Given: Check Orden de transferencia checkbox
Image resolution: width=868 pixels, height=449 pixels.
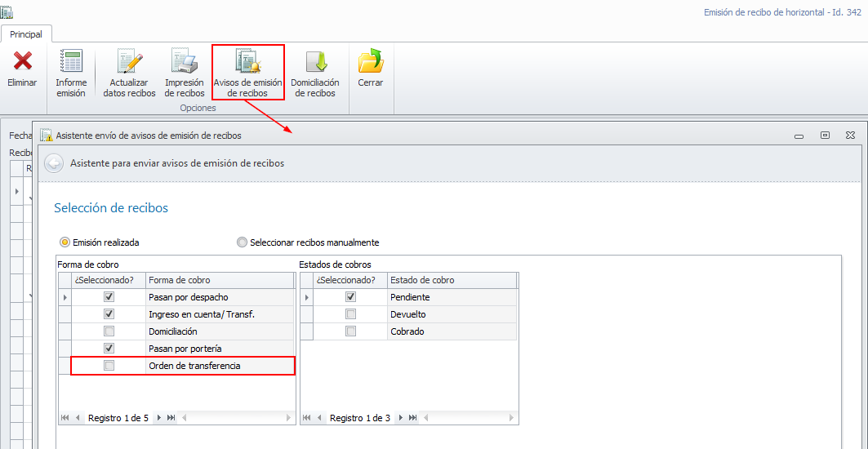Looking at the screenshot, I should tap(109, 366).
